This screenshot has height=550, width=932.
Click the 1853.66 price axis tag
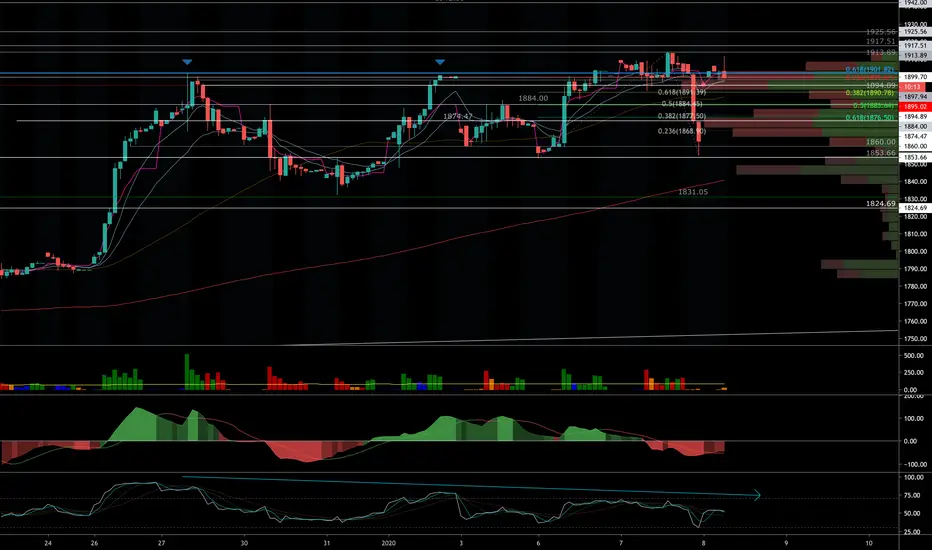915,158
